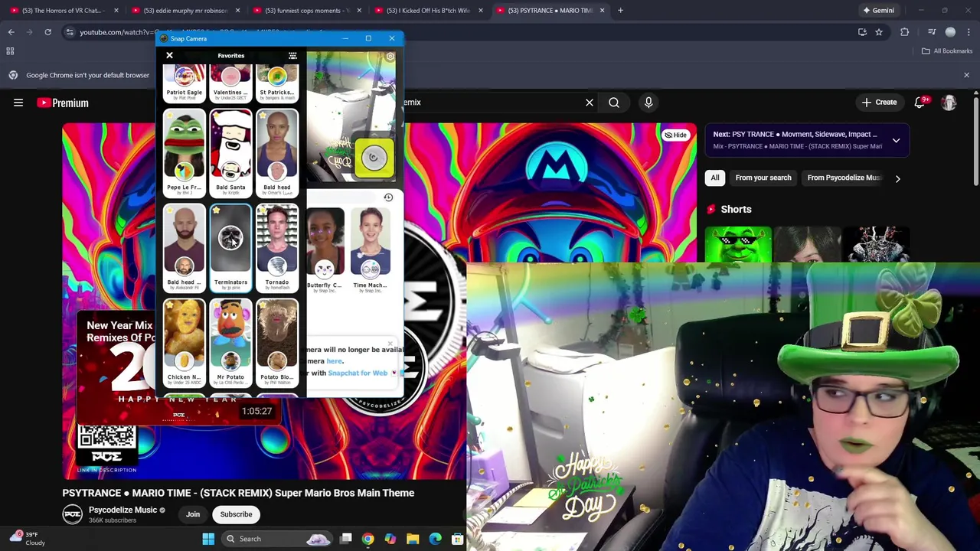
Task: Dismiss the Snap Camera shutdown notice
Action: pyautogui.click(x=390, y=344)
